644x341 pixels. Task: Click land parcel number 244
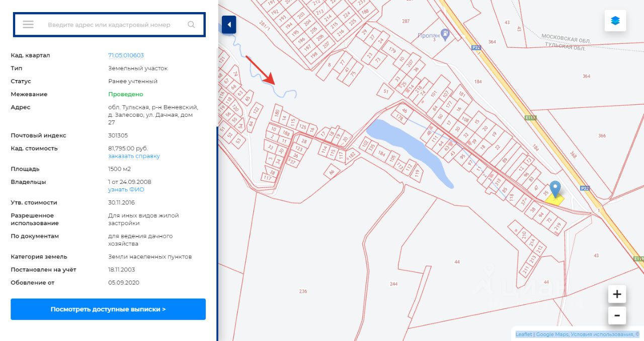(x=393, y=284)
